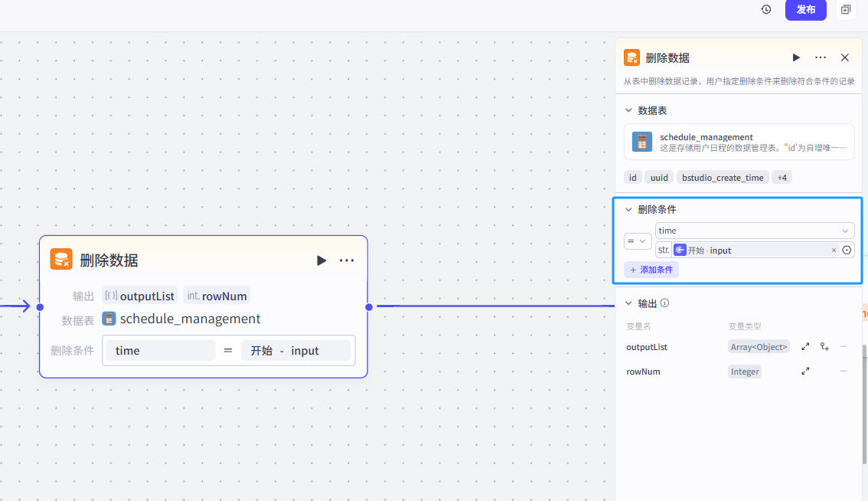This screenshot has width=868, height=501.
Task: Open more options on canvas 删除数据 node
Action: (347, 260)
